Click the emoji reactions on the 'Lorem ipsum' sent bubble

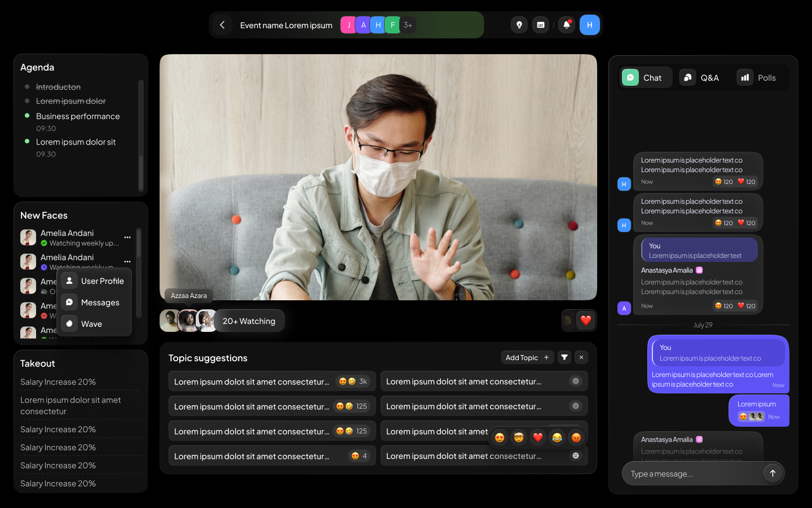752,417
